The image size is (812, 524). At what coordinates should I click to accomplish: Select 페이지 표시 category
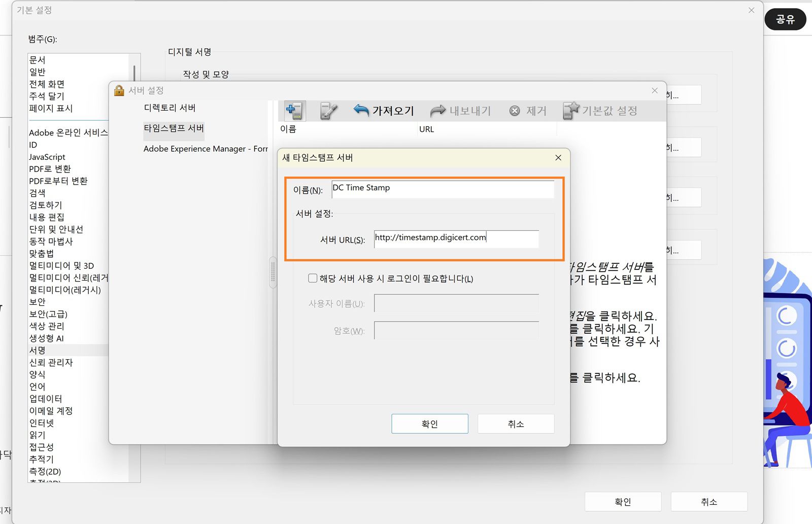(51, 109)
